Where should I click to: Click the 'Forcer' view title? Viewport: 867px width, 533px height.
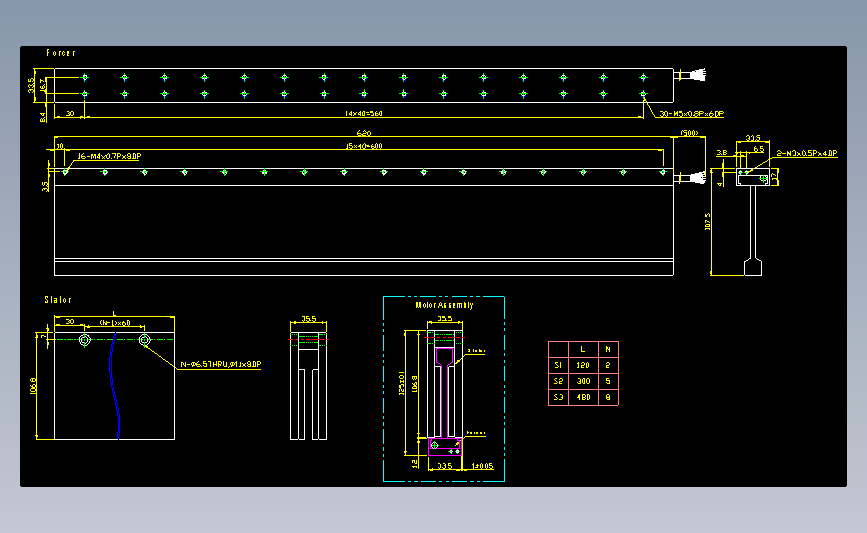click(x=61, y=53)
